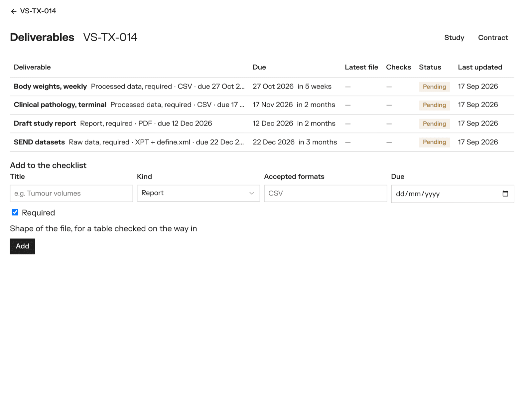Toggle the Required checkbox
Image resolution: width=532 pixels, height=414 pixels.
pyautogui.click(x=15, y=212)
